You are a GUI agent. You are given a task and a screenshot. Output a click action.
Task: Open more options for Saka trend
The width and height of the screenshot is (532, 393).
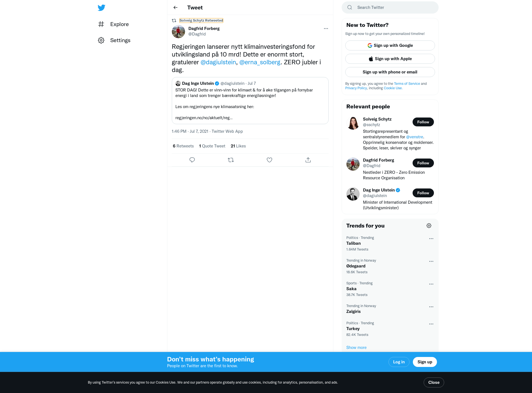[x=431, y=284]
